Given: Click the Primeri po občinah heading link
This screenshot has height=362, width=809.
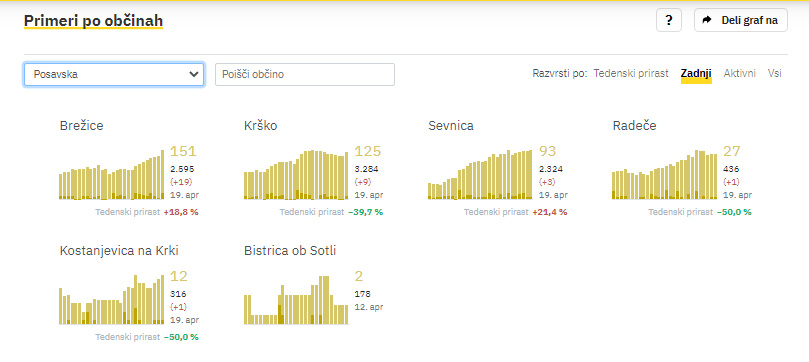Looking at the screenshot, I should tap(93, 21).
